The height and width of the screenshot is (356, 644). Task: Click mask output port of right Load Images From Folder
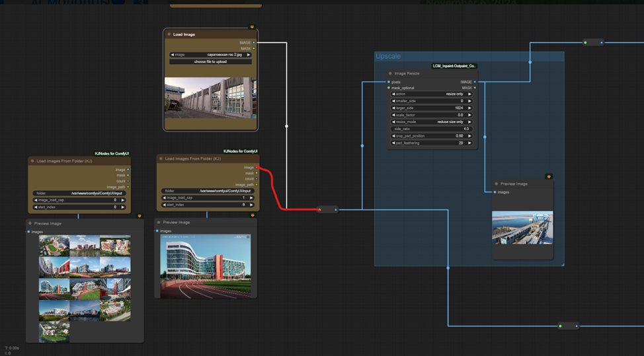pyautogui.click(x=257, y=173)
